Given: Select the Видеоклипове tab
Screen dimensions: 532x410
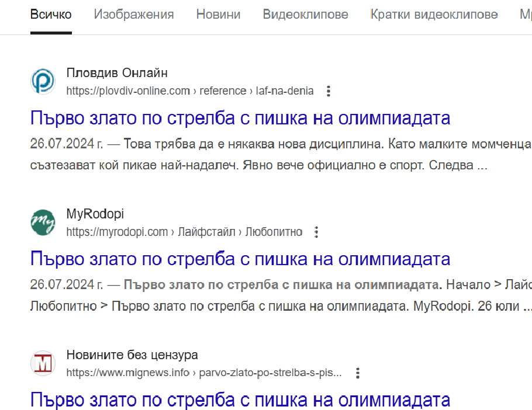Looking at the screenshot, I should pos(305,15).
